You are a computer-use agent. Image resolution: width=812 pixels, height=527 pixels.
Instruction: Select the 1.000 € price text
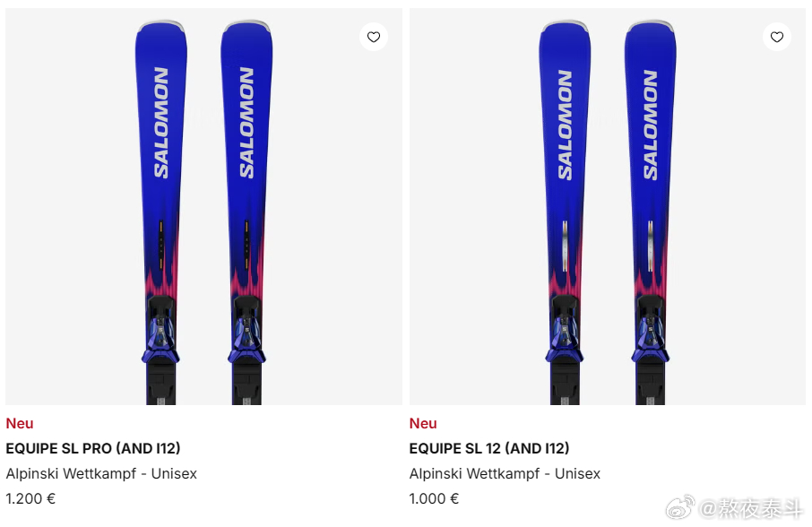pyautogui.click(x=434, y=498)
